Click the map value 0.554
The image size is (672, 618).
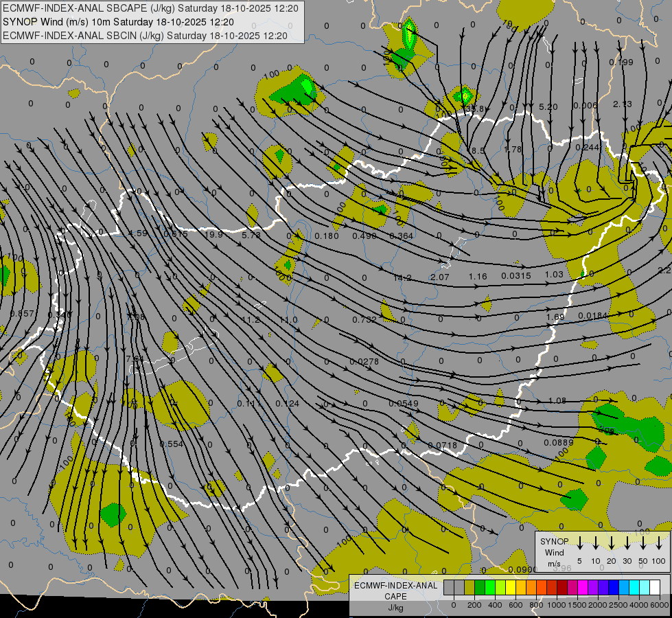point(172,444)
